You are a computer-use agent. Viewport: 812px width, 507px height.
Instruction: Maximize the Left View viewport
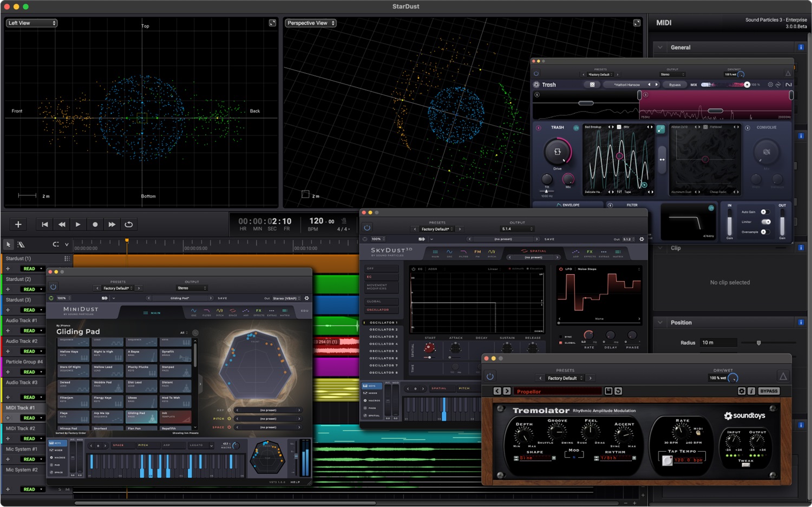click(272, 23)
